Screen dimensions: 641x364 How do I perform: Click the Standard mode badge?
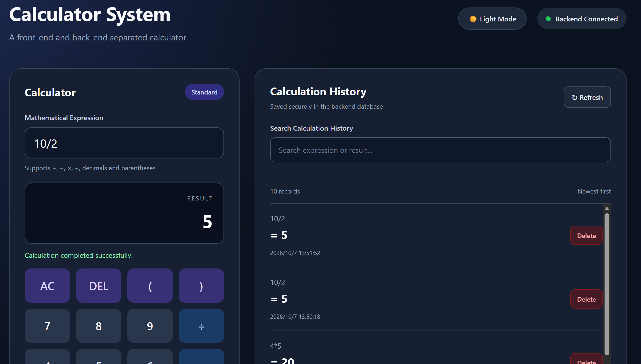point(204,92)
